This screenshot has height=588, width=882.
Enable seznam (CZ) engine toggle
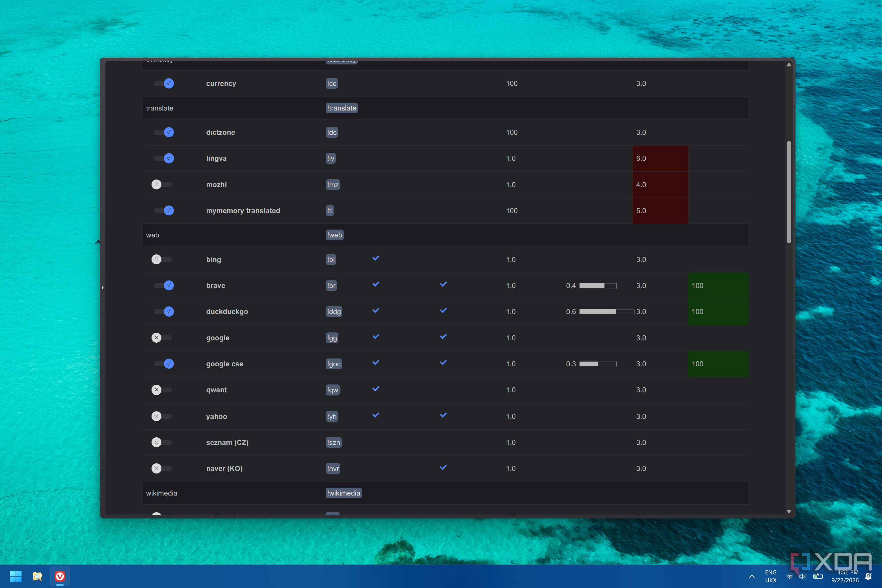(162, 442)
